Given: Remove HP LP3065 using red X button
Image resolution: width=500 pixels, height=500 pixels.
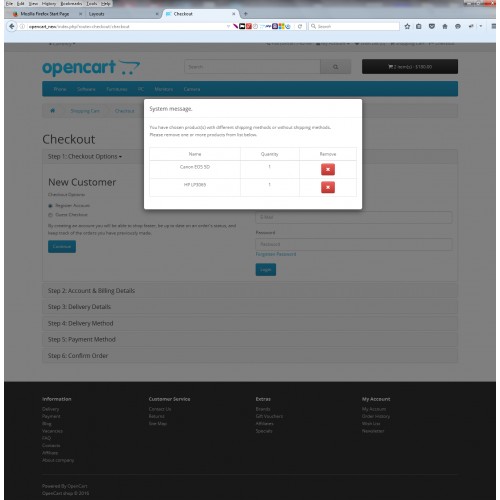Looking at the screenshot, I should pos(328,187).
